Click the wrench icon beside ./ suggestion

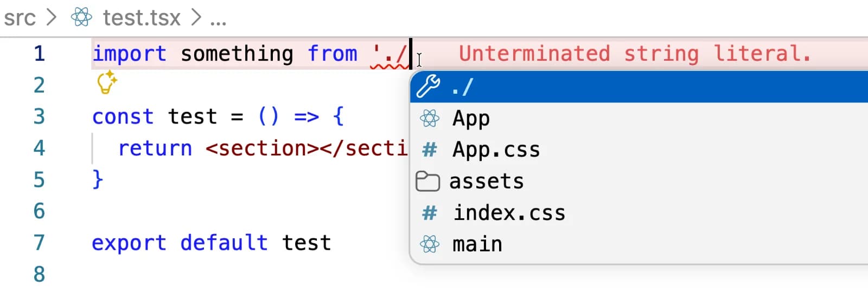428,86
